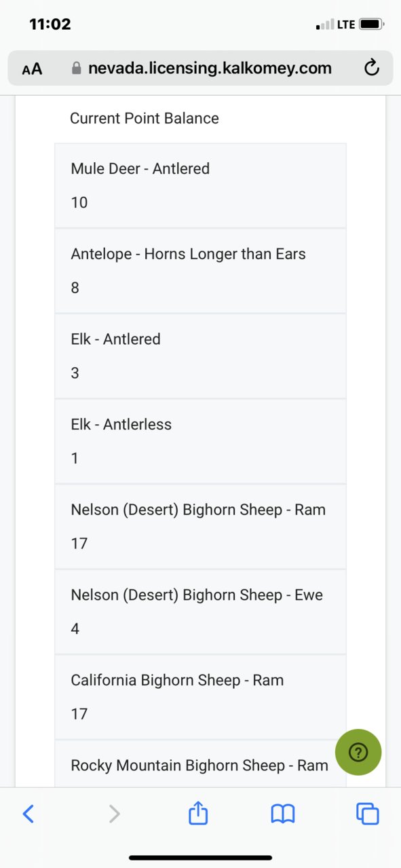Tap the Safari back arrow
The image size is (401, 868).
(x=28, y=813)
